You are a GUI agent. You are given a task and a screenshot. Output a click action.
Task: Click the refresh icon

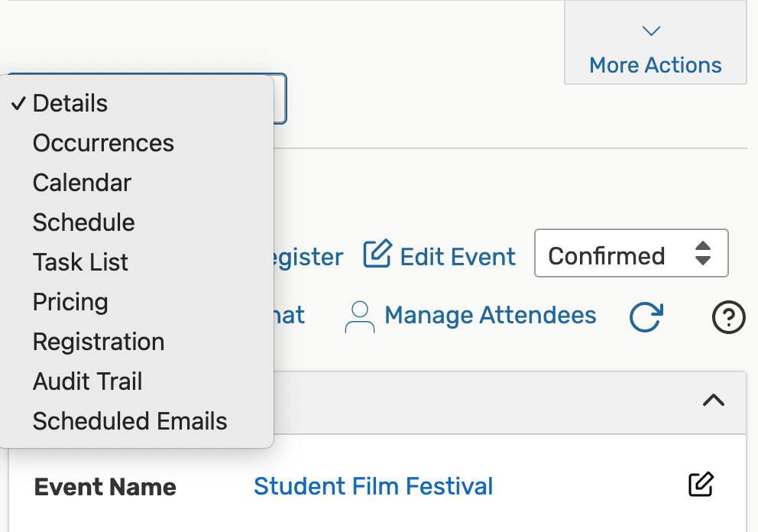click(x=646, y=316)
